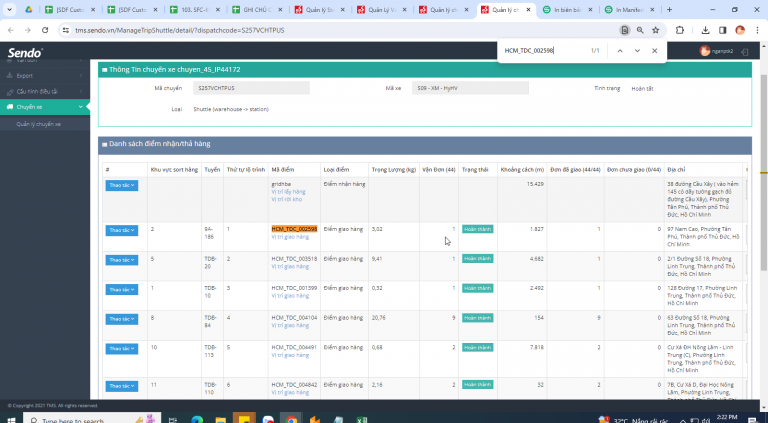Toggle Chrome side panel
768x423 pixels.
coord(722,30)
